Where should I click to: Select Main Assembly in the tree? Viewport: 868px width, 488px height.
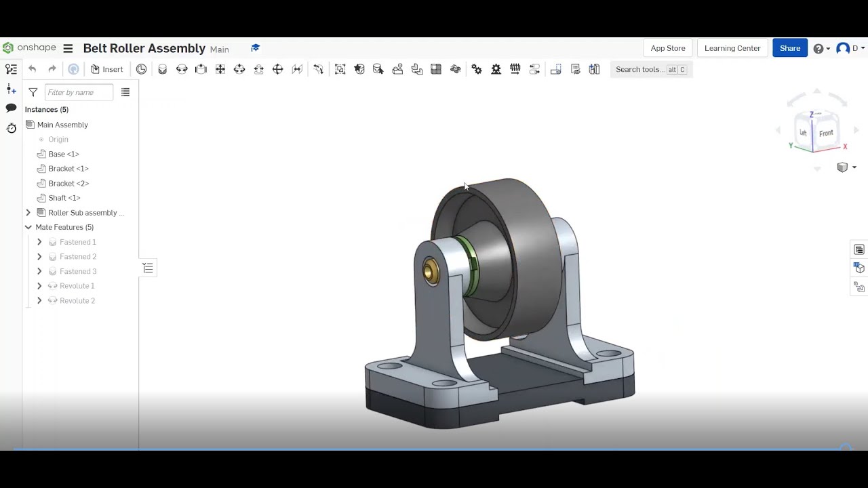(x=62, y=125)
